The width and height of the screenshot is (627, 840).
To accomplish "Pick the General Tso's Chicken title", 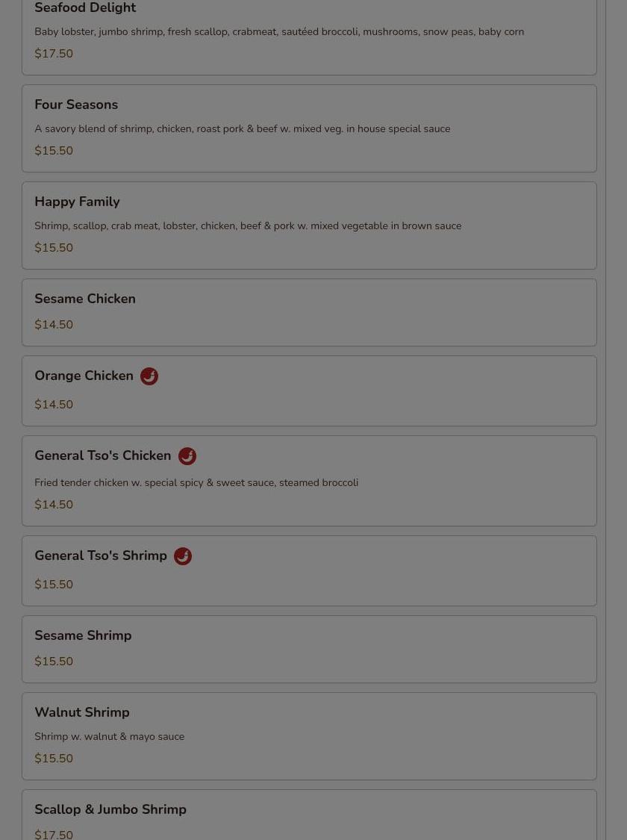I will point(102,456).
